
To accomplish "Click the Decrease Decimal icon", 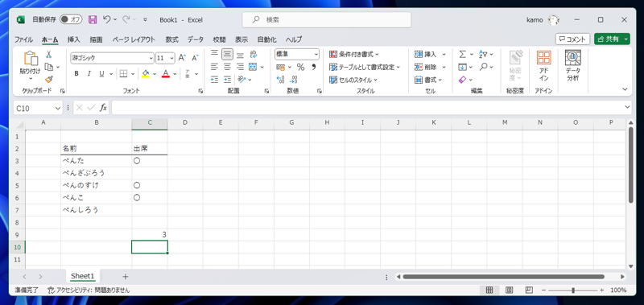I will tap(294, 80).
